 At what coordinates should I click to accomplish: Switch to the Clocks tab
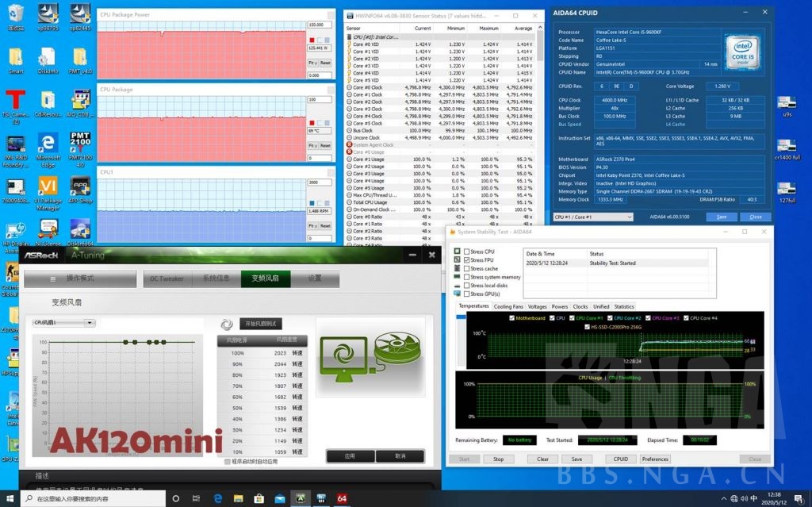pos(580,306)
